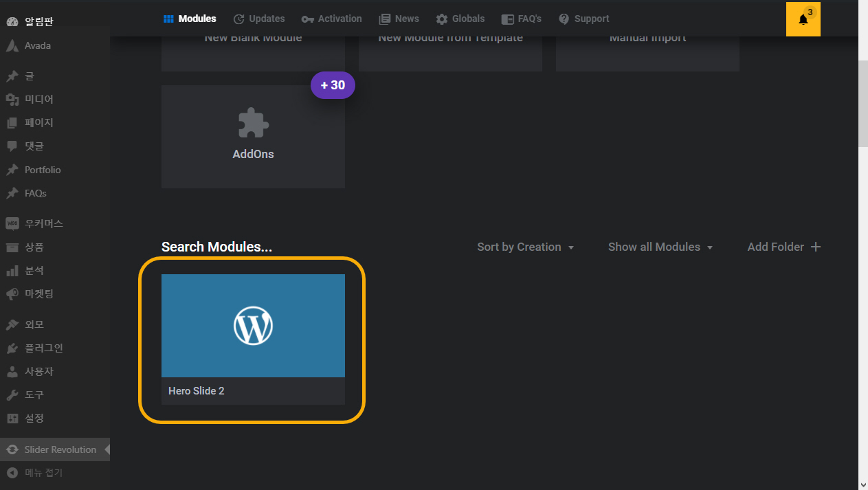Open the Avada sidebar menu item
Viewport: 868px width, 490px height.
[55, 46]
